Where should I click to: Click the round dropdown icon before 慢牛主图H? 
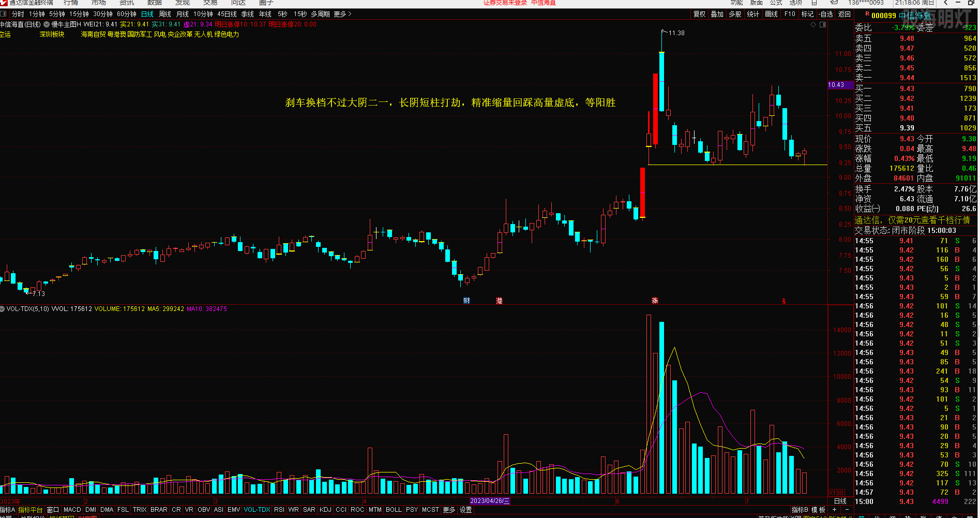[47, 24]
